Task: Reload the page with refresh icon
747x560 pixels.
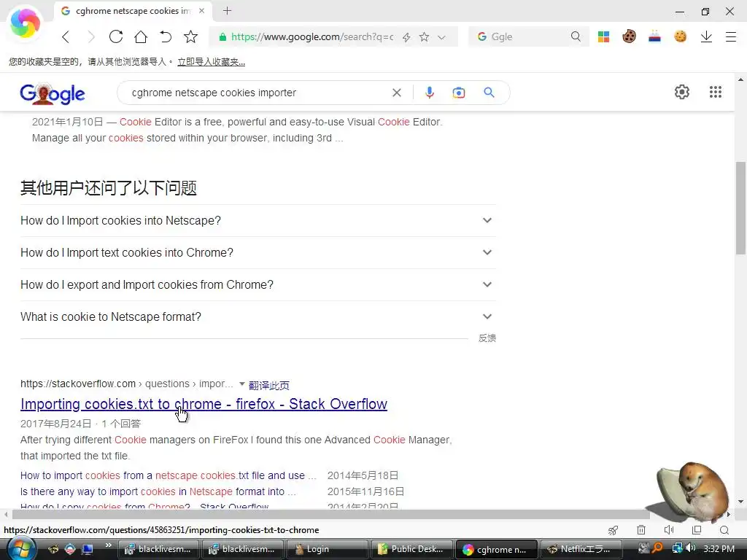Action: pyautogui.click(x=116, y=36)
